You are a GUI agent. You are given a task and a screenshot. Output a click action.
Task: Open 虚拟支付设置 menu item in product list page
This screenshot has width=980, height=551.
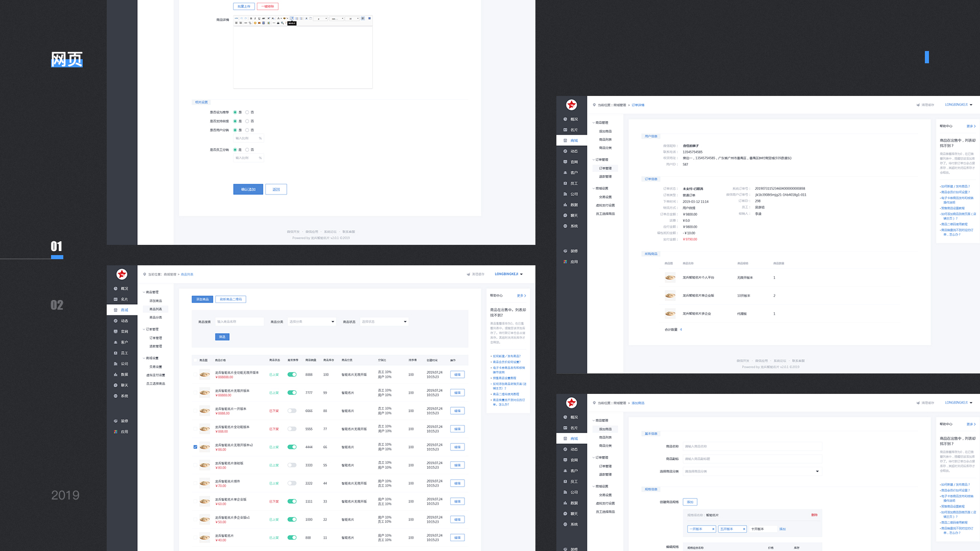coord(156,375)
